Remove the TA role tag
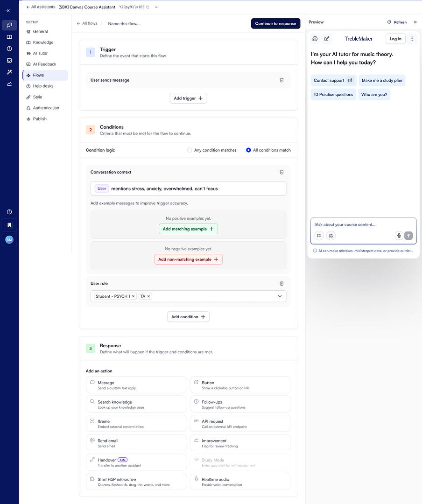422x504 pixels. [x=148, y=296]
